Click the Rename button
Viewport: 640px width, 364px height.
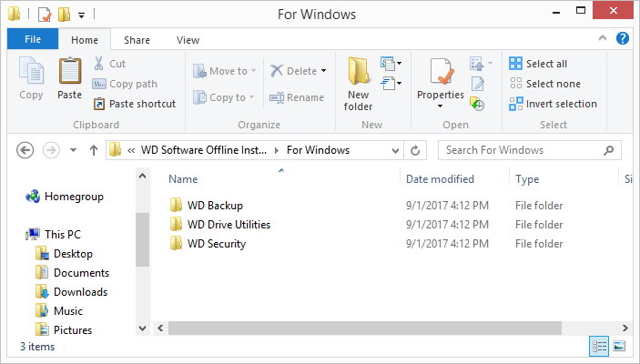(x=297, y=97)
